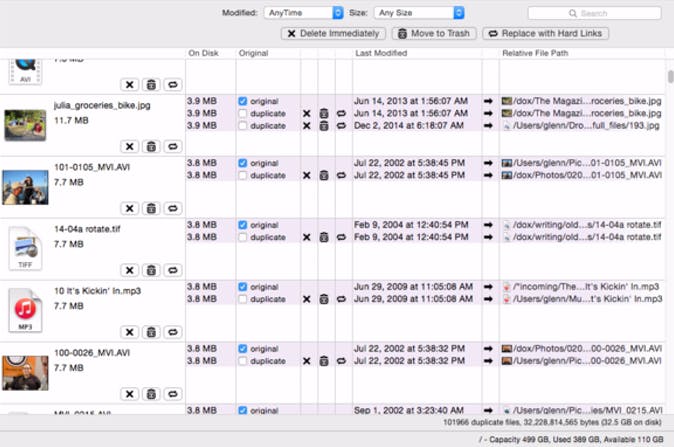Screen dimensions: 674x447
Task: Select the MP3 file icon
Action: [x=25, y=310]
